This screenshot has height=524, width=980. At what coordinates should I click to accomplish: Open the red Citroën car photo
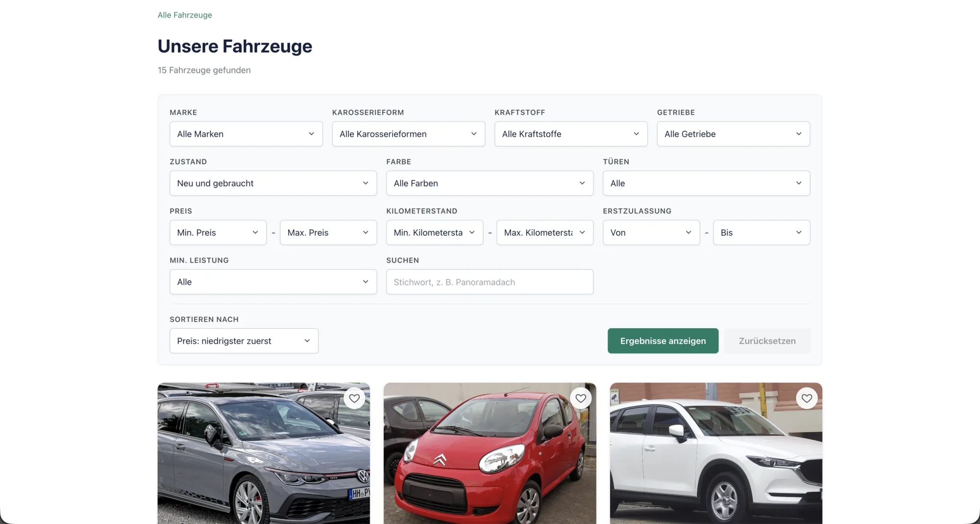pyautogui.click(x=490, y=453)
